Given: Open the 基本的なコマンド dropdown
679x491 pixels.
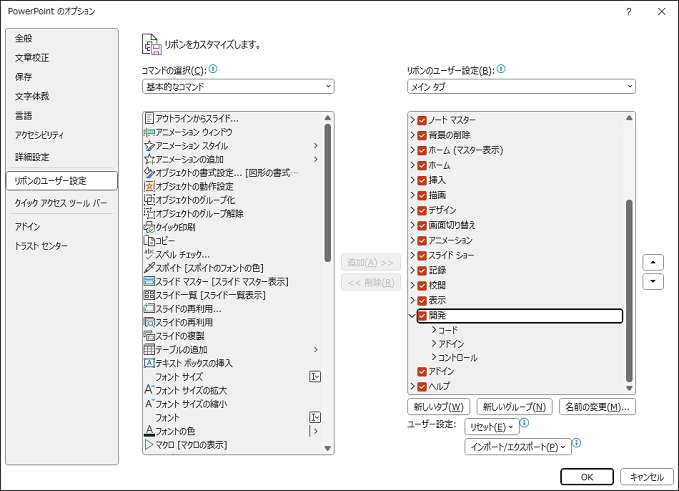Looking at the screenshot, I should coord(238,87).
